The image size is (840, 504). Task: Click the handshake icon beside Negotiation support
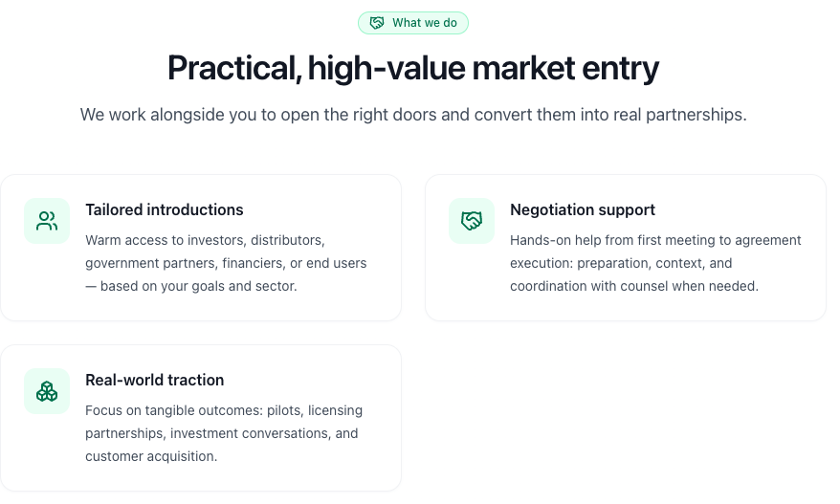click(472, 221)
